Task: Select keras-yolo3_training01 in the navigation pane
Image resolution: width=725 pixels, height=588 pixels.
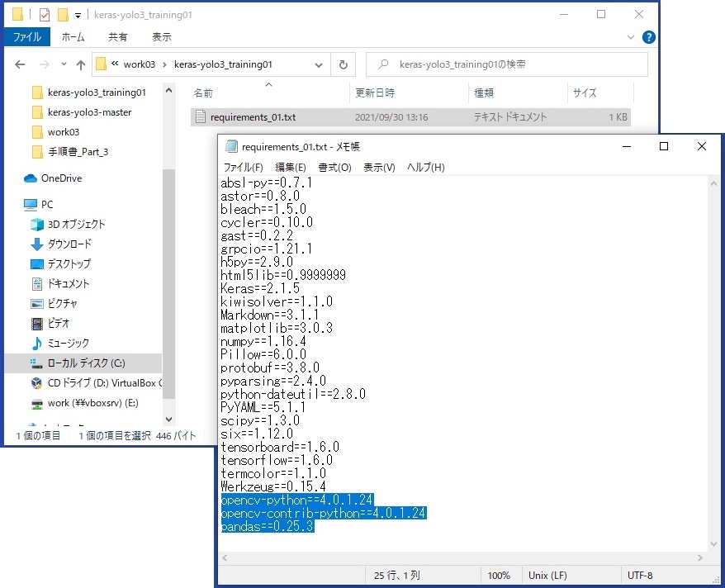Action: tap(96, 92)
